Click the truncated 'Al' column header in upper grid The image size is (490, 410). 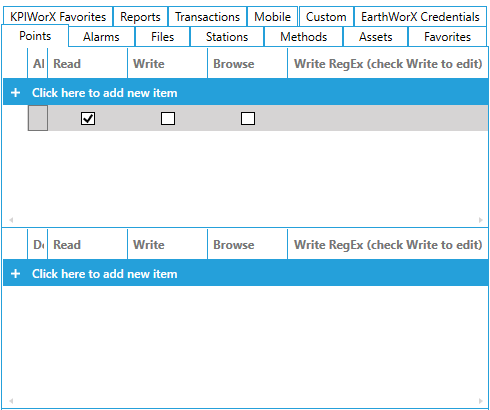[38, 64]
